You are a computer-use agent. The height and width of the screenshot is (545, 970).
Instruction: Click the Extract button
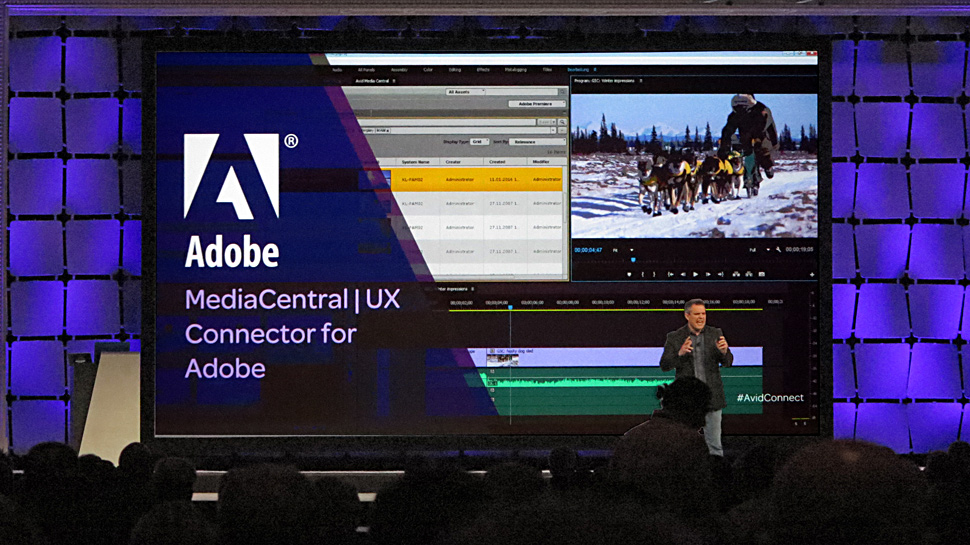point(749,274)
